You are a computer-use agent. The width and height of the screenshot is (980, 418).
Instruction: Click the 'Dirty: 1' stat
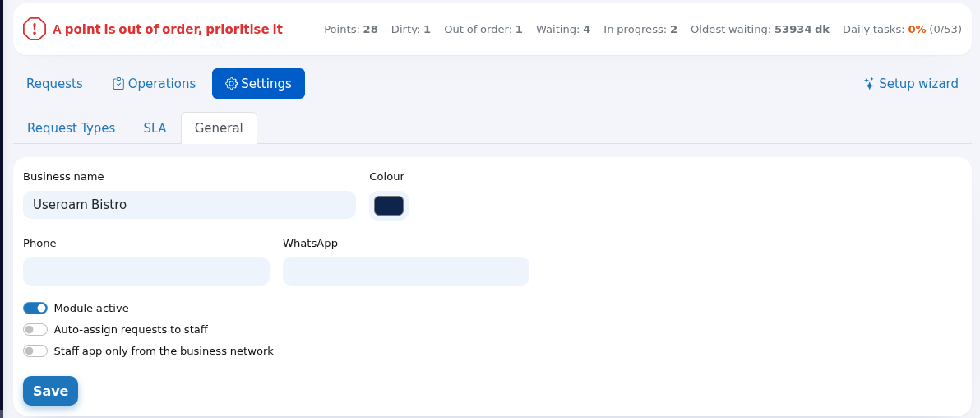(410, 30)
